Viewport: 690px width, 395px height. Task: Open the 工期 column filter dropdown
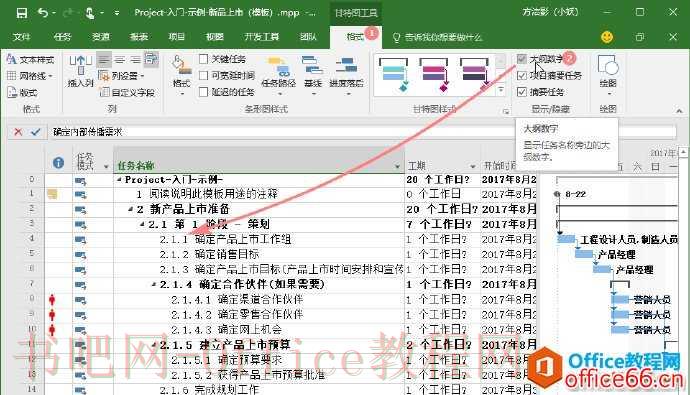coord(473,167)
